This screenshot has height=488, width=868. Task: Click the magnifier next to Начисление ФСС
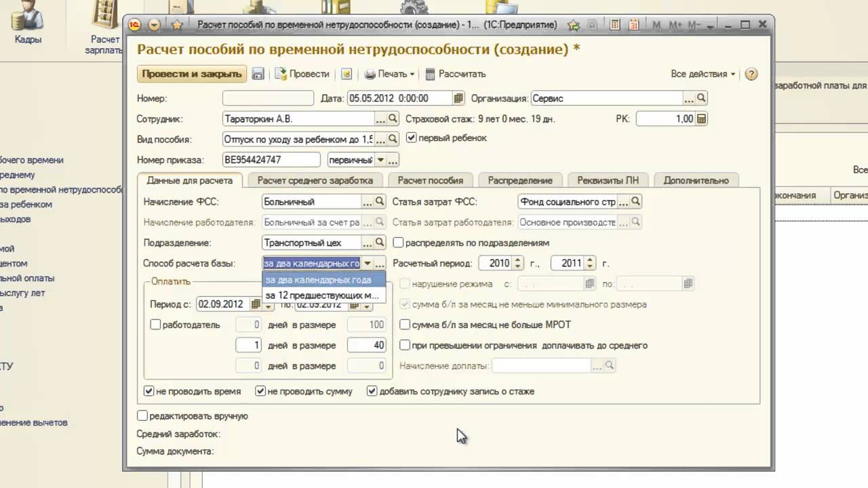(x=380, y=201)
